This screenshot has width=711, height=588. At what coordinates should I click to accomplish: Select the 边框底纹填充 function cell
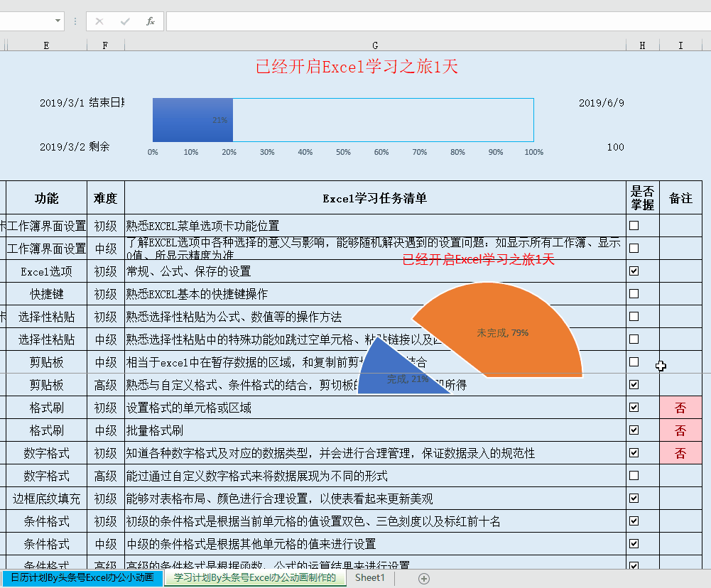click(46, 499)
